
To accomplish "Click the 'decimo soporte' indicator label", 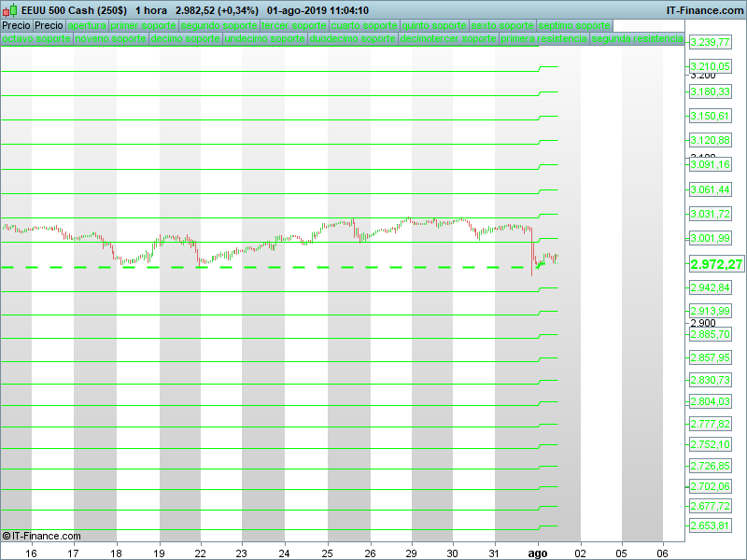I will (185, 38).
